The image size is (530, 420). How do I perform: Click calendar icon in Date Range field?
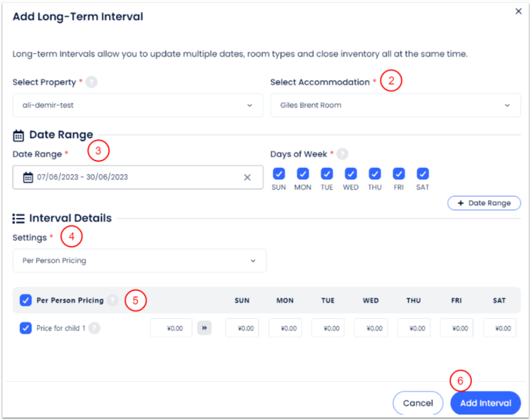(x=28, y=178)
